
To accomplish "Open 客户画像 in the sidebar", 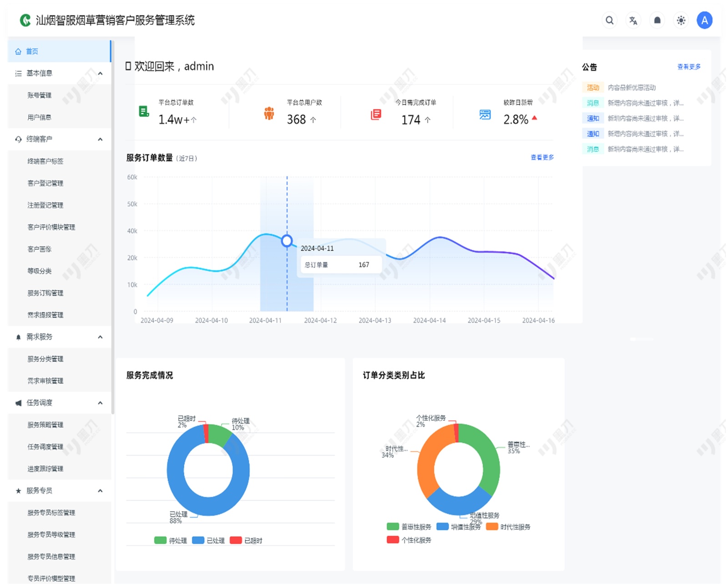I will point(40,249).
